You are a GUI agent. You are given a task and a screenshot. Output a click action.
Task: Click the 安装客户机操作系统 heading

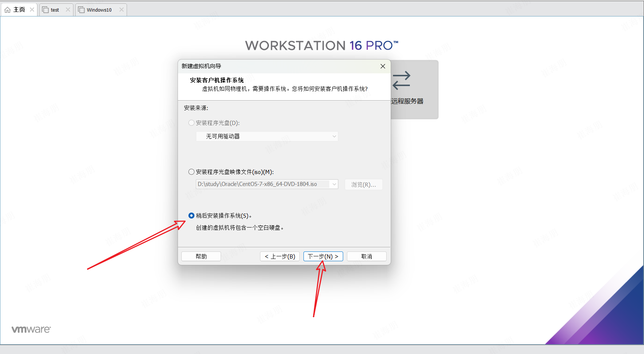[x=217, y=80]
